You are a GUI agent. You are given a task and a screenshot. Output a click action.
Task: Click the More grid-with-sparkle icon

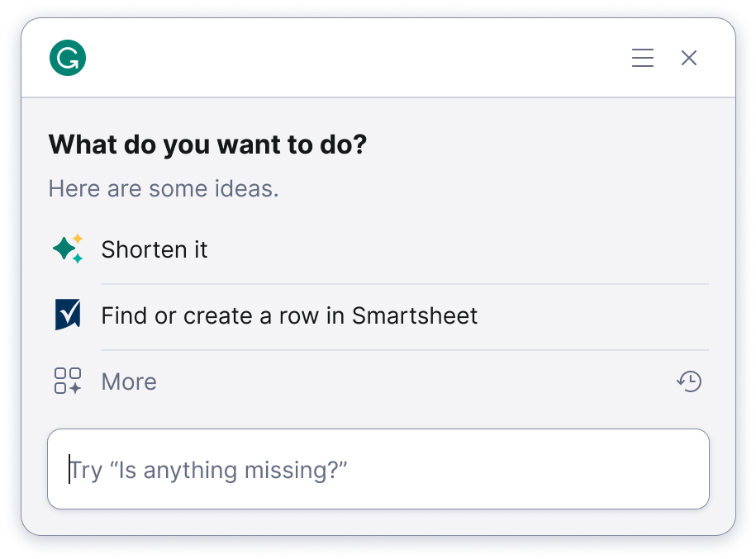tap(68, 381)
